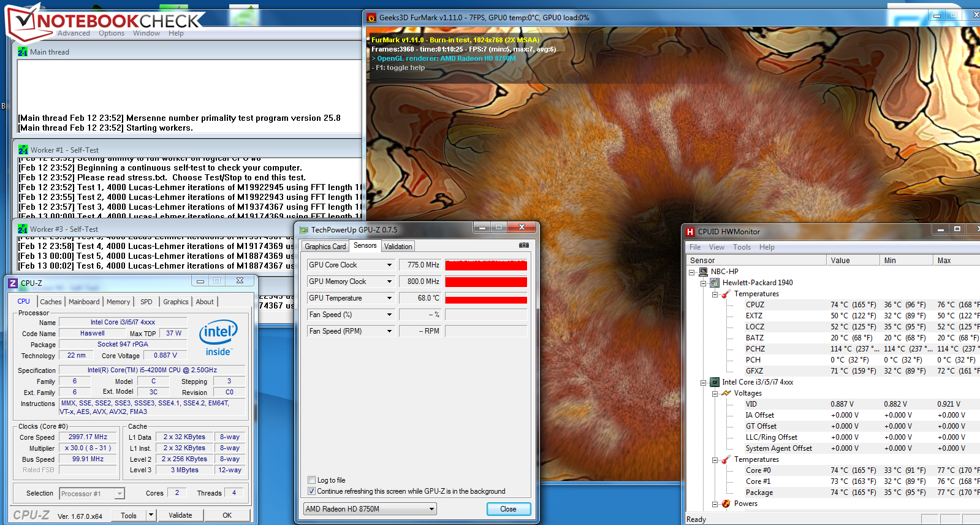Collapse the Intel Core i3/i5/i7 4xxx node

pos(704,382)
